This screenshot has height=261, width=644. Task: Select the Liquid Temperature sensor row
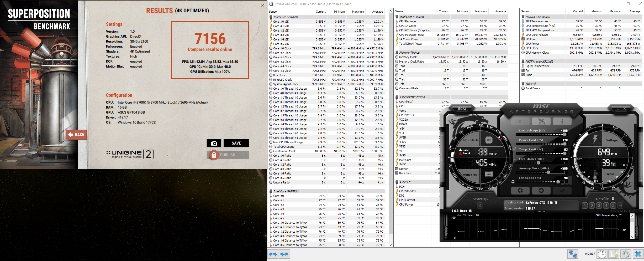coord(581,66)
